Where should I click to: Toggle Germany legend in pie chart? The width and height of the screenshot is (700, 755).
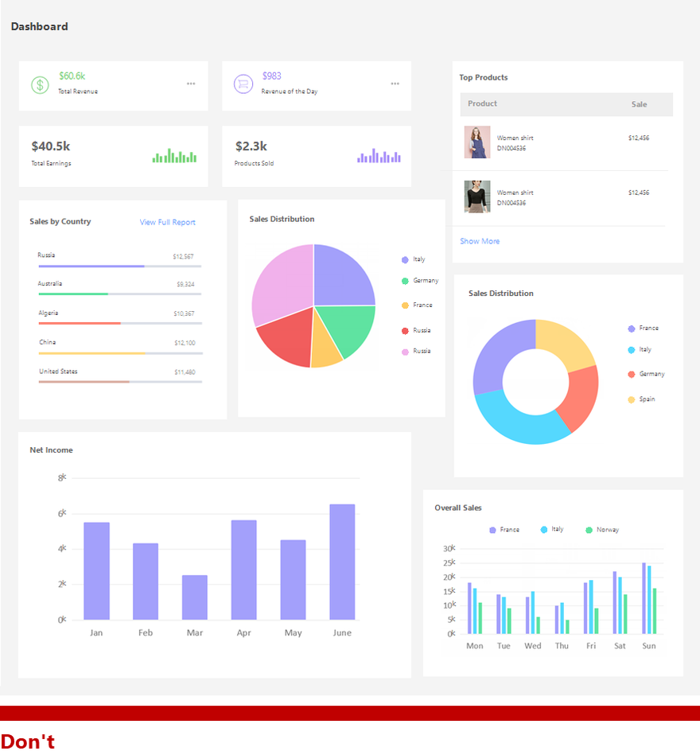click(420, 280)
